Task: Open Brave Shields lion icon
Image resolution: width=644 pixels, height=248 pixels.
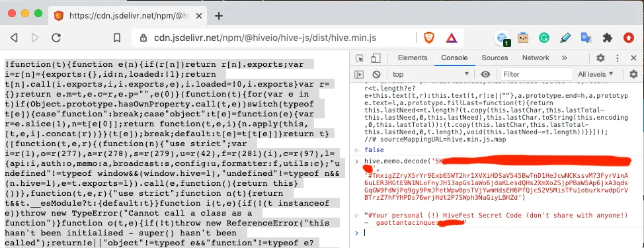Action: tap(429, 38)
